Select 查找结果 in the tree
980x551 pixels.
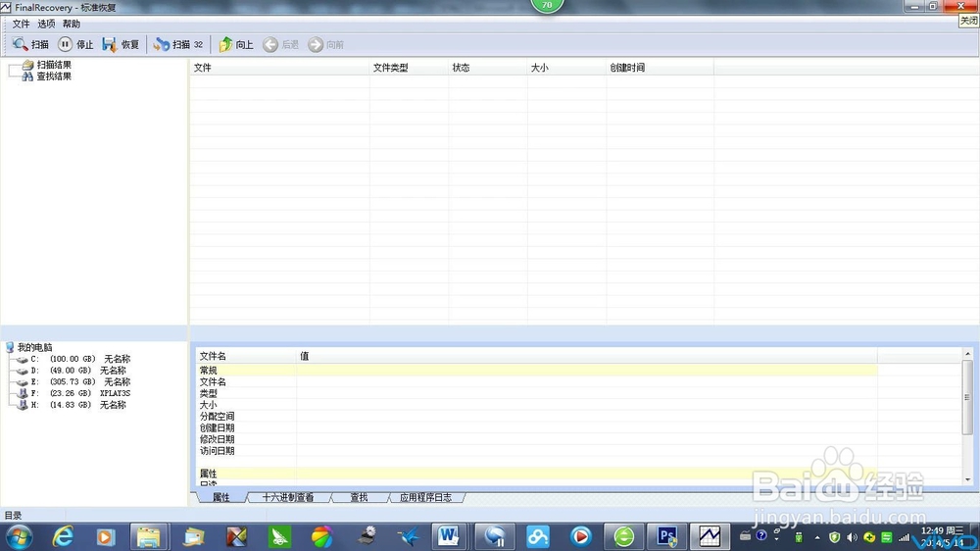[54, 76]
